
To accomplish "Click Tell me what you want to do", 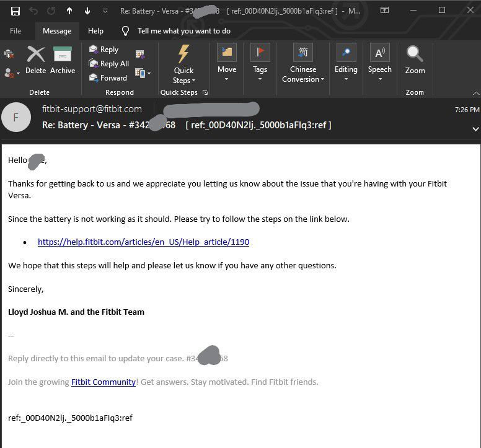I will 183,31.
